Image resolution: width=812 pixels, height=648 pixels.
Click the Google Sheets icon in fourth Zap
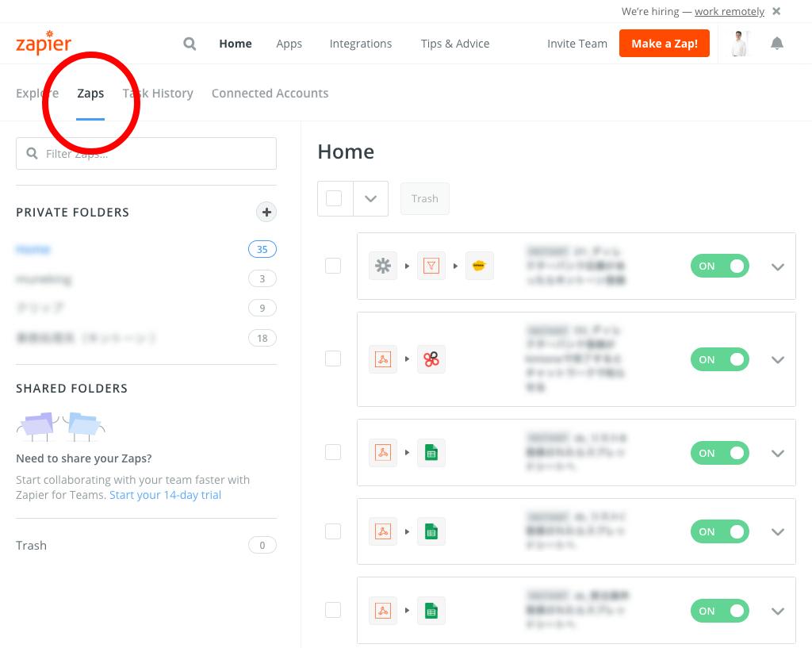coord(431,531)
